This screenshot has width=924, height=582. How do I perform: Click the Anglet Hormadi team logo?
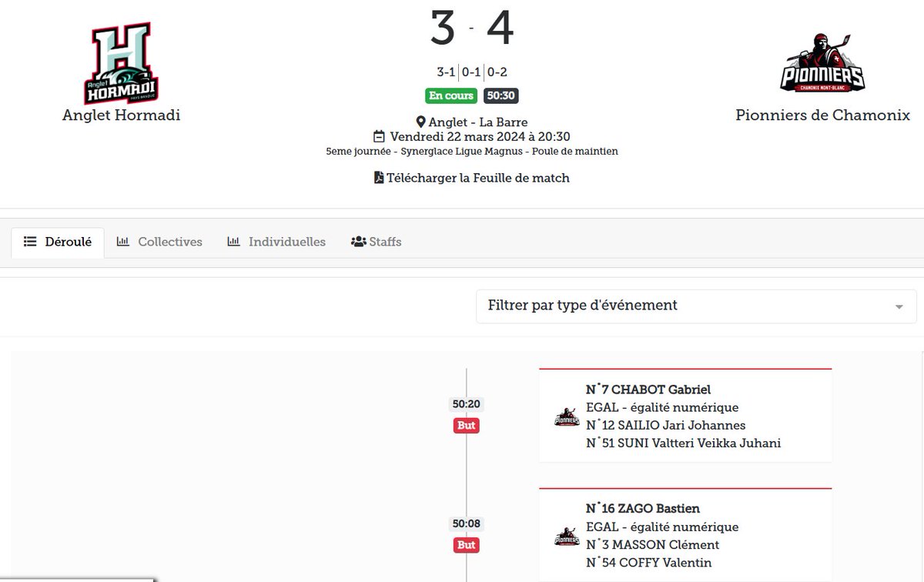[x=121, y=64]
